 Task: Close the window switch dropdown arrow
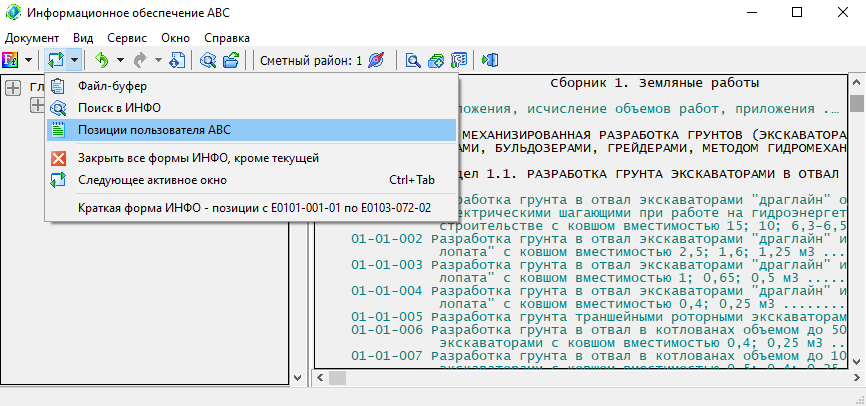coord(75,60)
